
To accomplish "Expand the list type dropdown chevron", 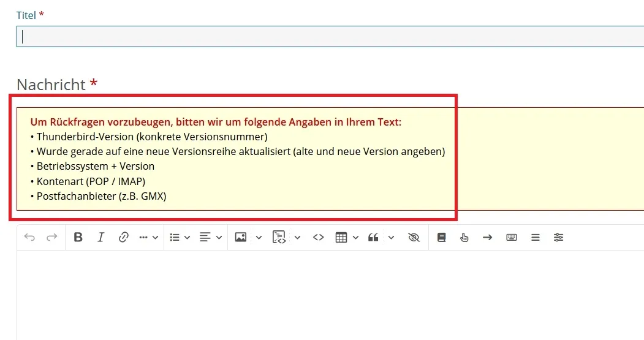I will (x=188, y=237).
